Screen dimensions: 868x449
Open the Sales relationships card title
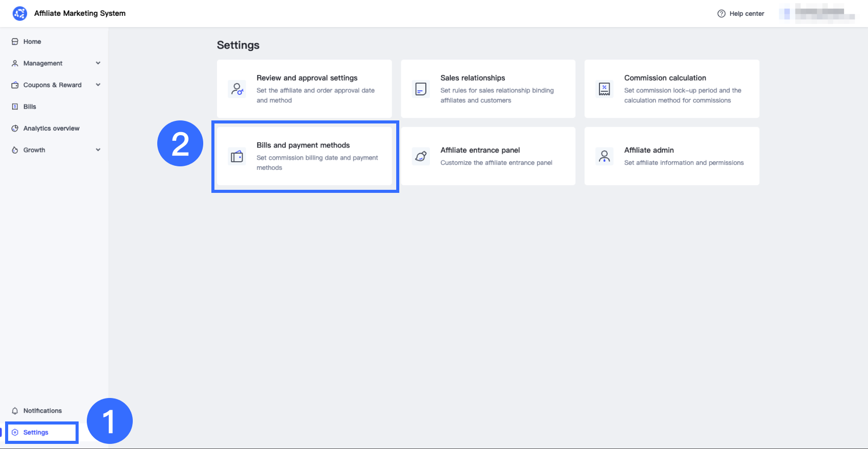tap(472, 78)
